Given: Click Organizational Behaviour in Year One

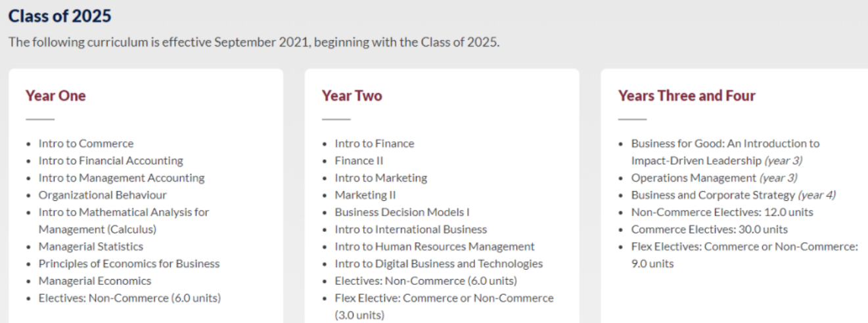Looking at the screenshot, I should (x=103, y=195).
